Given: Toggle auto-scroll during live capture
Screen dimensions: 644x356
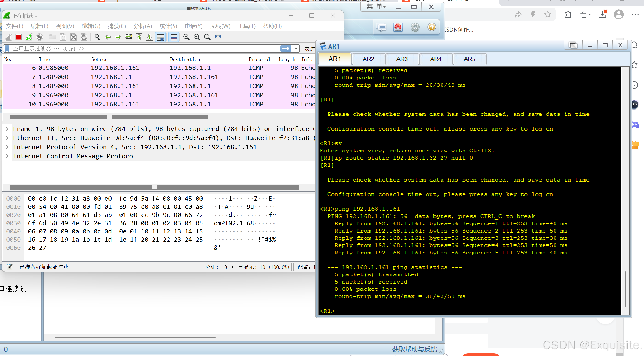Looking at the screenshot, I should 160,37.
